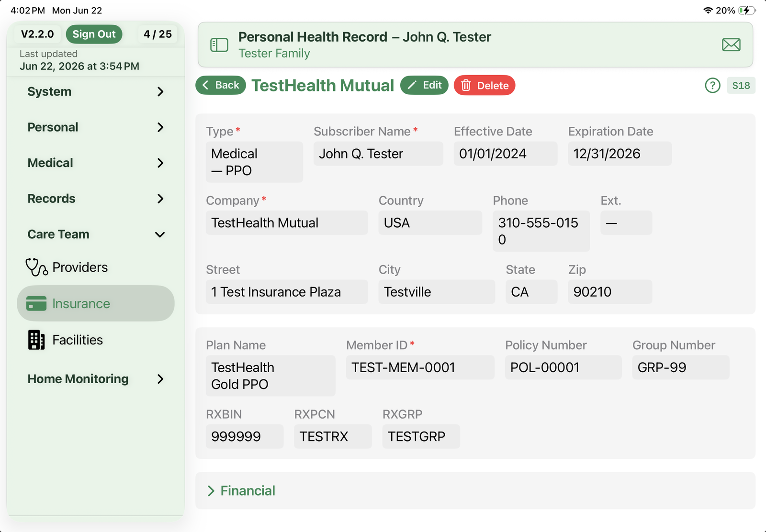Select the Subscriber Name field
766x532 pixels.
coord(378,154)
